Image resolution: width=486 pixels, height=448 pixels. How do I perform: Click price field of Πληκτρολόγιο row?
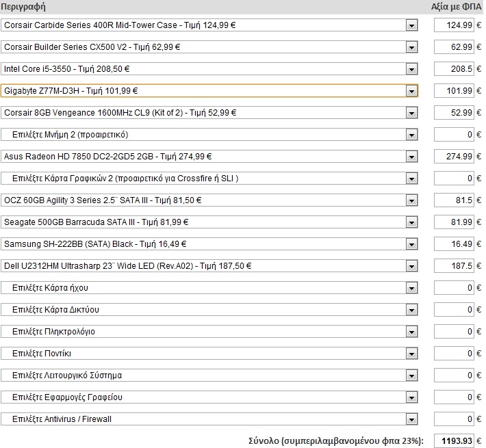click(454, 332)
